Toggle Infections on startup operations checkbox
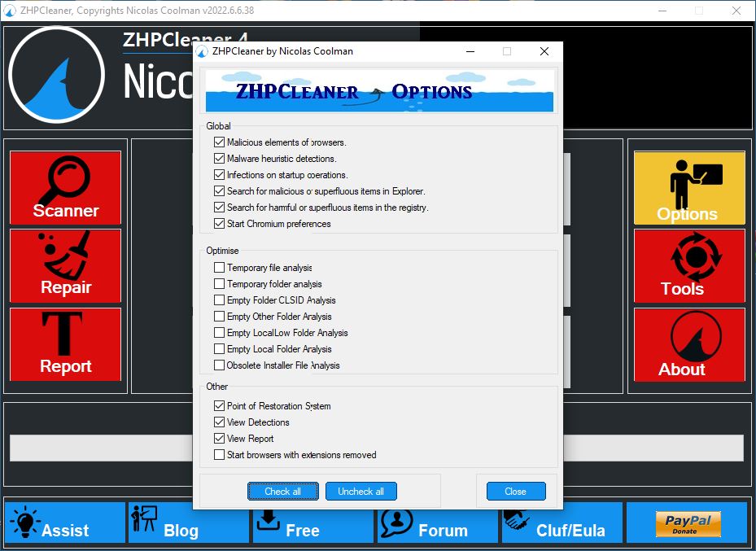756x551 pixels. click(x=220, y=174)
